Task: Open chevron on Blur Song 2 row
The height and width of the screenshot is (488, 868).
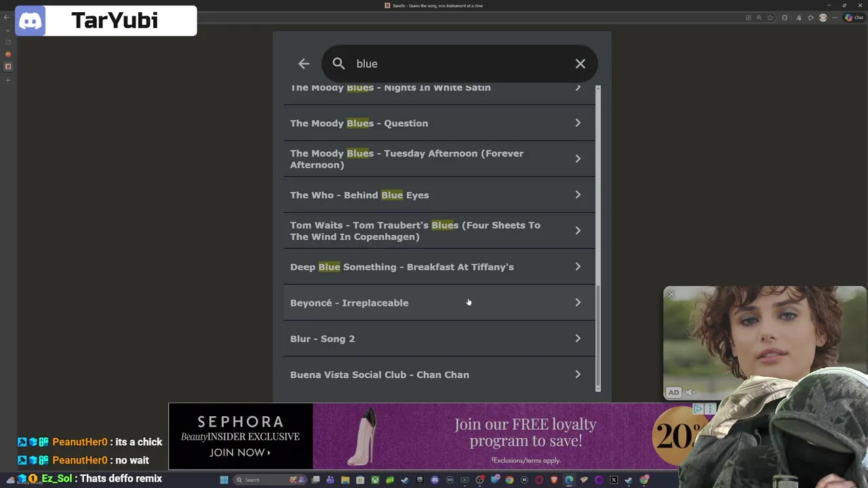Action: (x=578, y=338)
